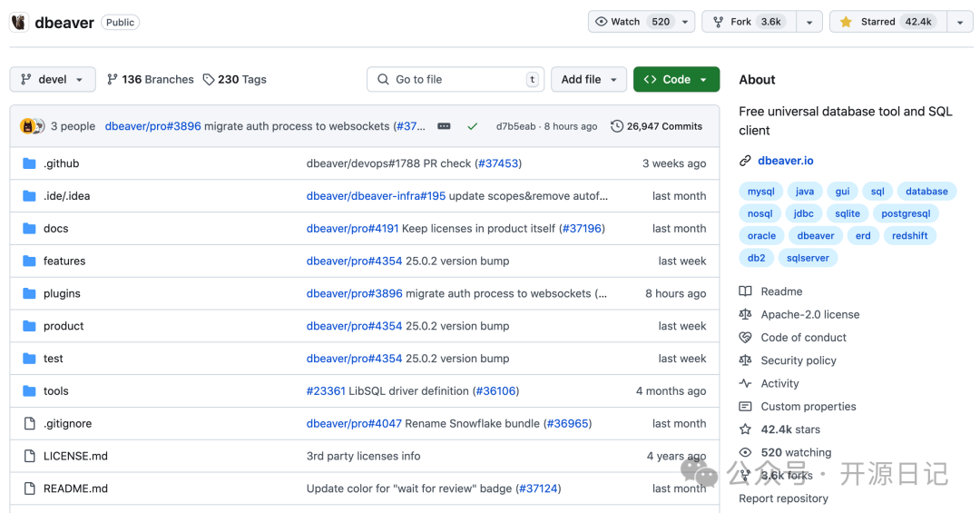Image resolution: width=980 pixels, height=513 pixels.
Task: Expand the Add file dropdown
Action: pyautogui.click(x=588, y=80)
